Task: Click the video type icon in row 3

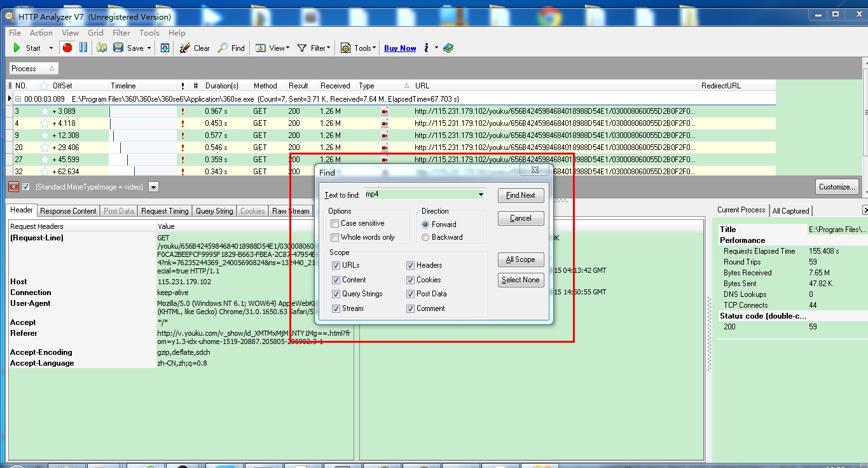Action: click(x=385, y=111)
